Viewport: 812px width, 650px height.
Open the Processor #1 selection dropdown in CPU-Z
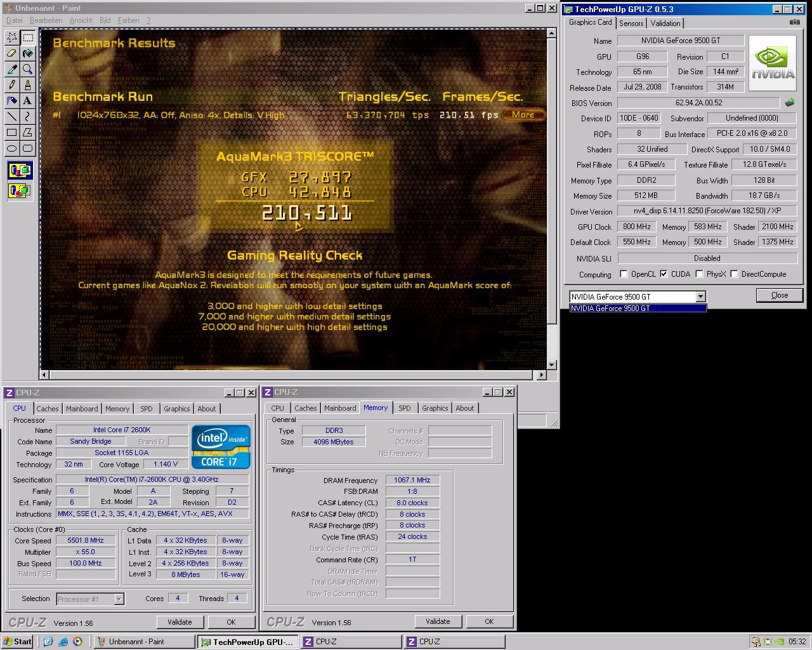119,599
